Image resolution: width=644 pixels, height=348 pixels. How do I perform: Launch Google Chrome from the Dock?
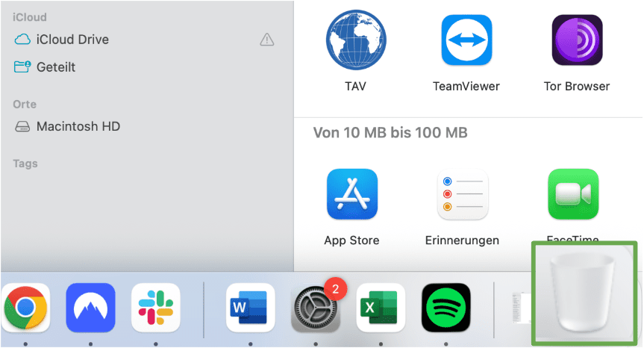pos(25,308)
